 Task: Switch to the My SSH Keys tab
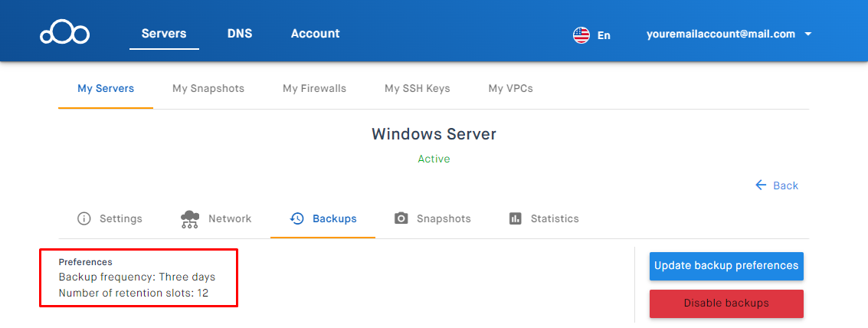point(418,88)
